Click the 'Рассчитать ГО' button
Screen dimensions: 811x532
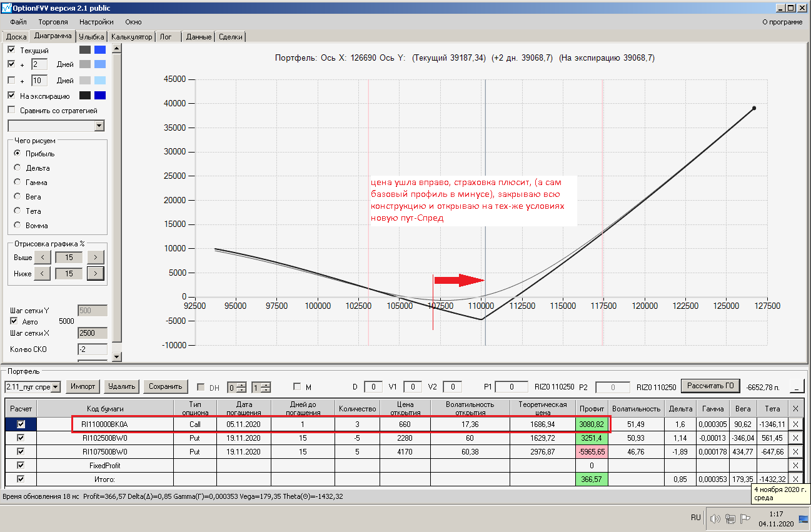click(711, 386)
